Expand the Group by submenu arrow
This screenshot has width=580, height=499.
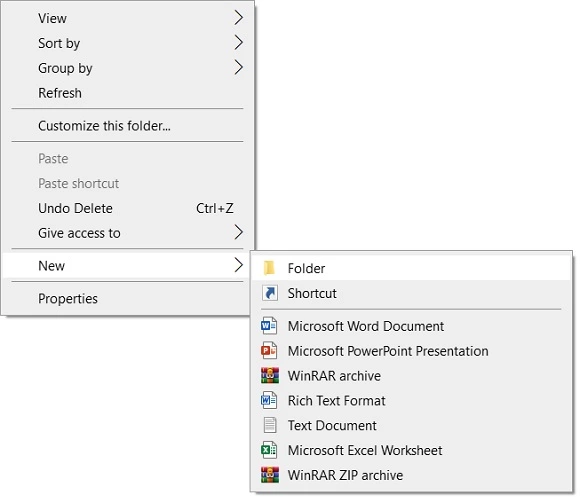(239, 67)
